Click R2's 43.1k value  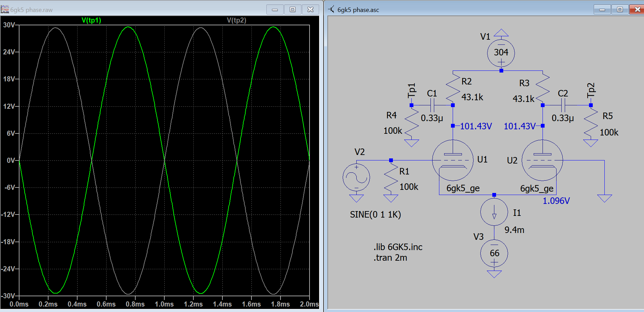pos(472,97)
